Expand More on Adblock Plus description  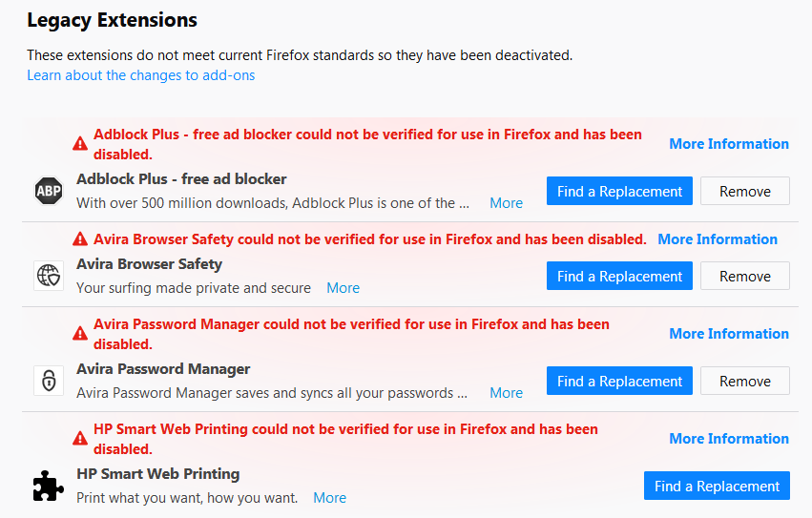[x=506, y=203]
